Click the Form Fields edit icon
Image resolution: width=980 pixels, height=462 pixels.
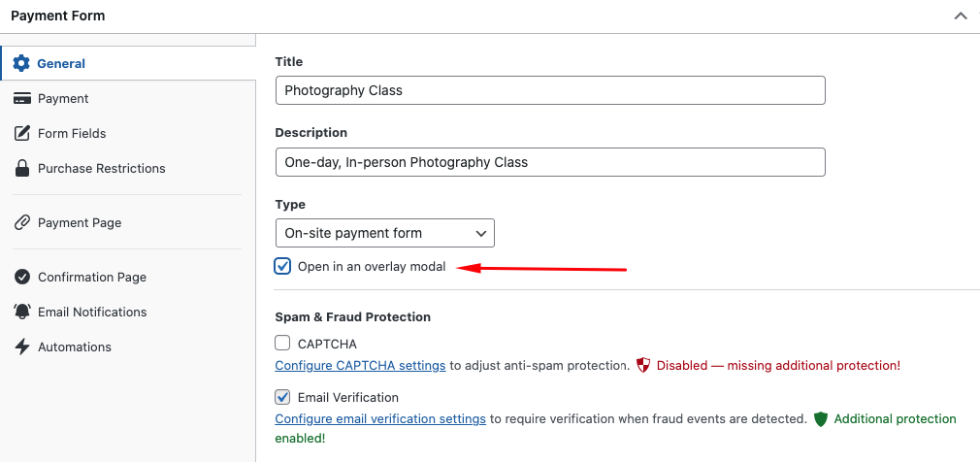pos(21,133)
